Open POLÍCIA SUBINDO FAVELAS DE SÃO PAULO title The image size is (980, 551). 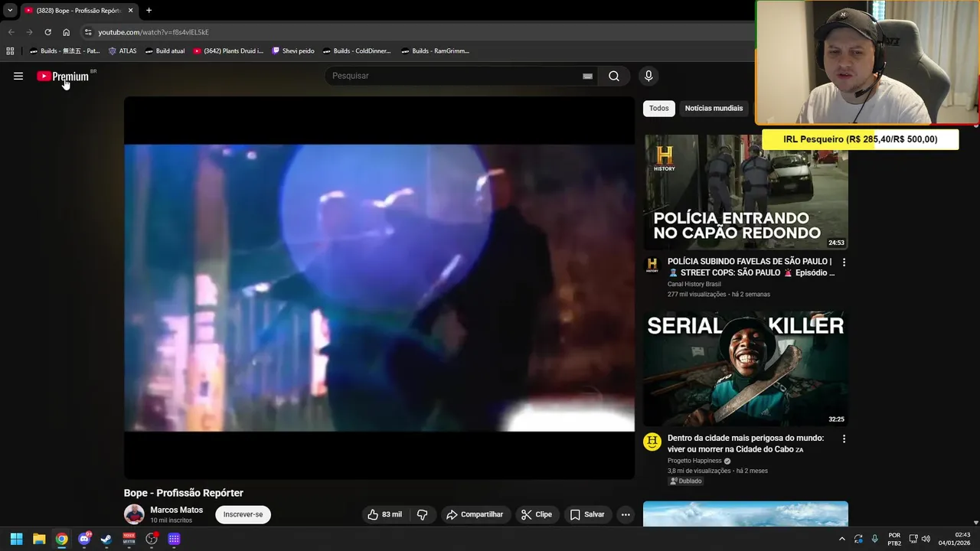pyautogui.click(x=750, y=267)
